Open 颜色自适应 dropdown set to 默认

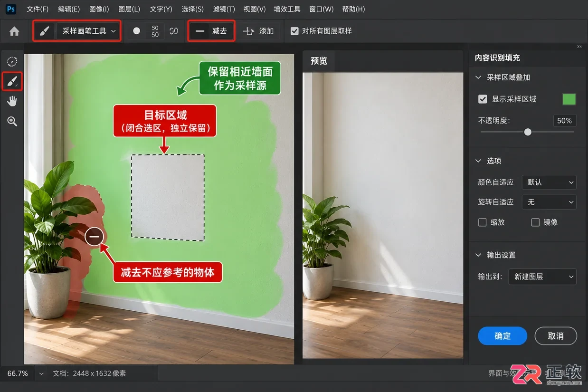click(x=549, y=182)
